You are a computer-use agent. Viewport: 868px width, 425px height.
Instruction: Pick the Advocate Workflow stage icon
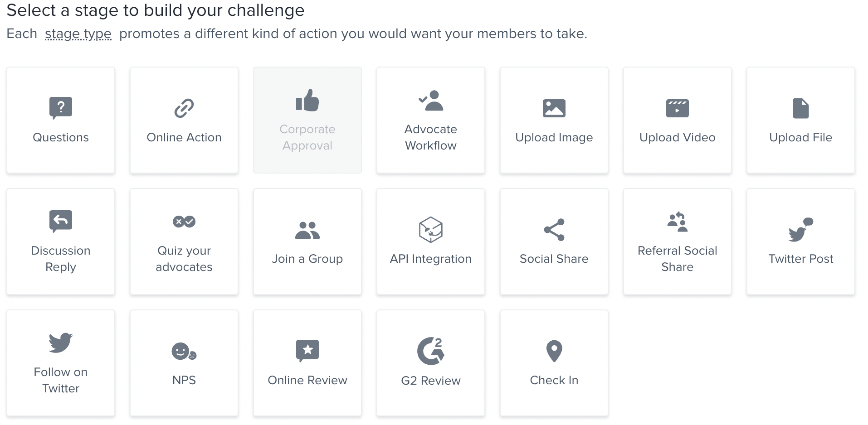[x=431, y=101]
